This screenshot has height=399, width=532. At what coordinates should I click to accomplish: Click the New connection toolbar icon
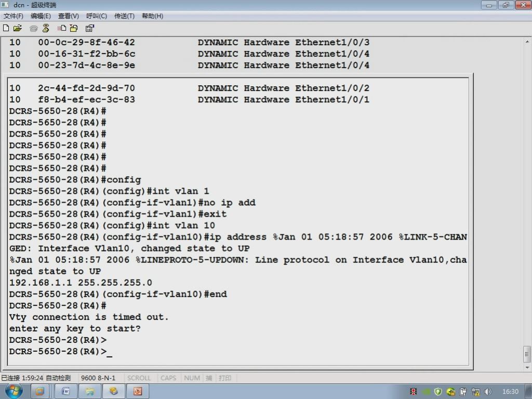(x=6, y=28)
